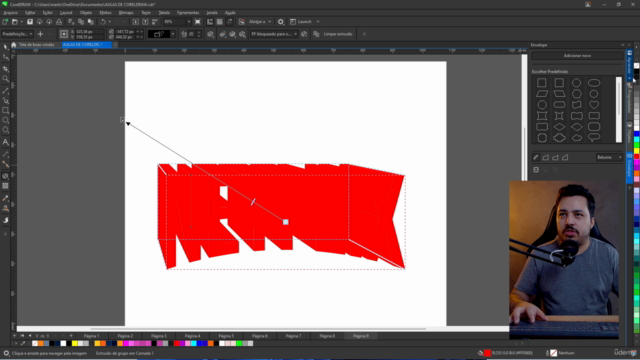Open the Bitmaps menu
The image size is (640, 360).
point(126,13)
